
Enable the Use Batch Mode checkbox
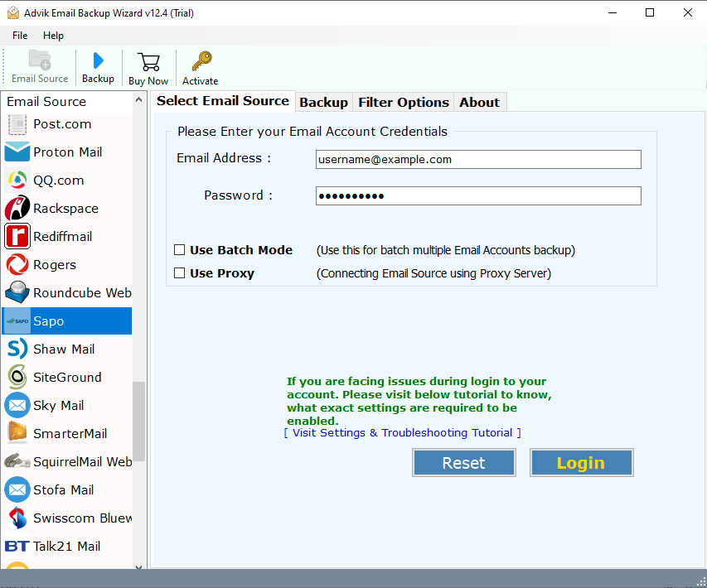pos(180,249)
